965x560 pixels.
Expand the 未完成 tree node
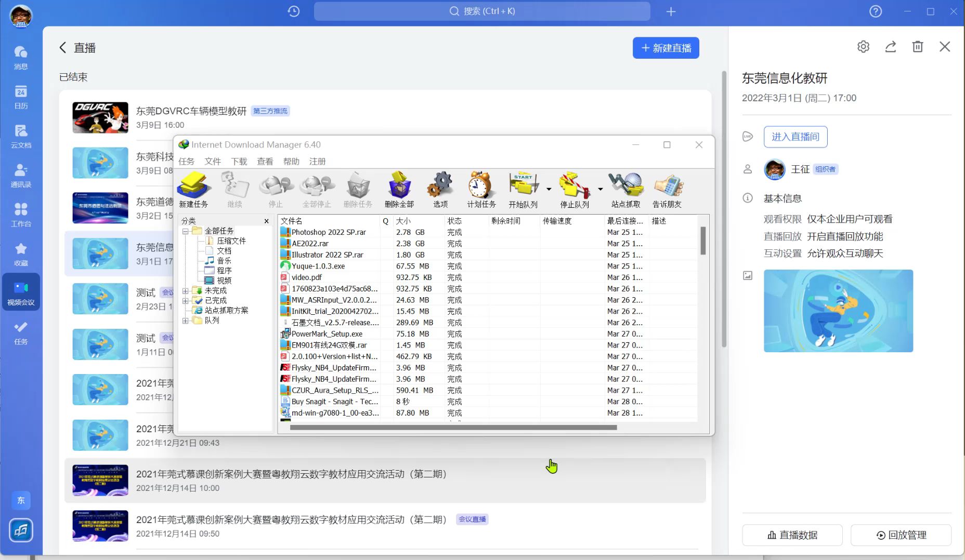click(x=186, y=291)
